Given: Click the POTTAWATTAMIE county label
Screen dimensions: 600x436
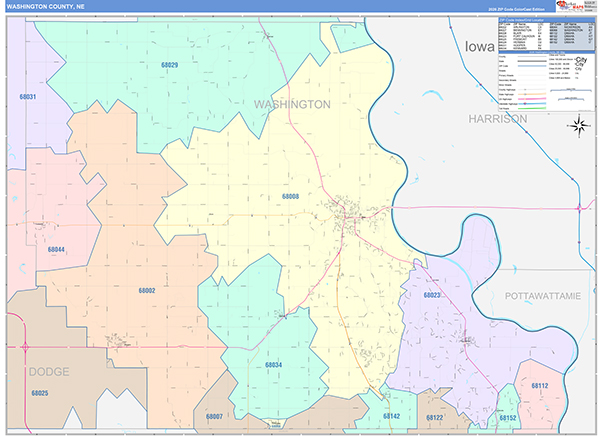Looking at the screenshot, I should 543,296.
